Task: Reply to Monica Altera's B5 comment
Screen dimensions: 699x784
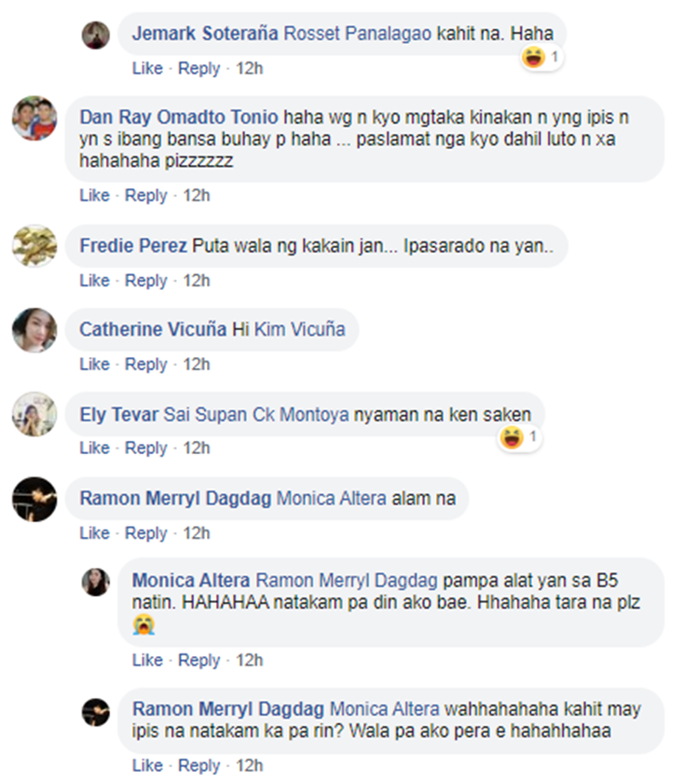Action: [199, 660]
